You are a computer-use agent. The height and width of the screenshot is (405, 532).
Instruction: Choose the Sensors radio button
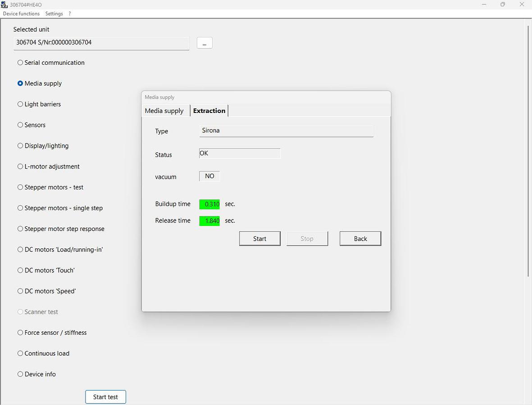click(20, 125)
